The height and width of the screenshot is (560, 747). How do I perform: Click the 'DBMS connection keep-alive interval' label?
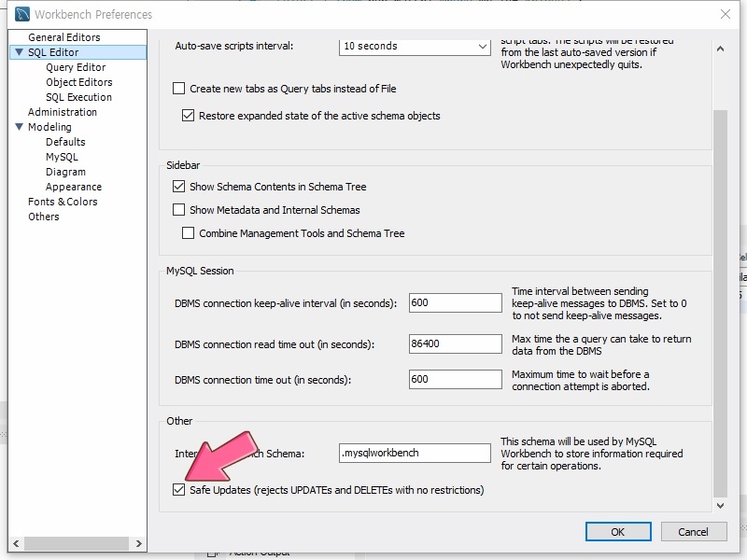click(x=286, y=303)
